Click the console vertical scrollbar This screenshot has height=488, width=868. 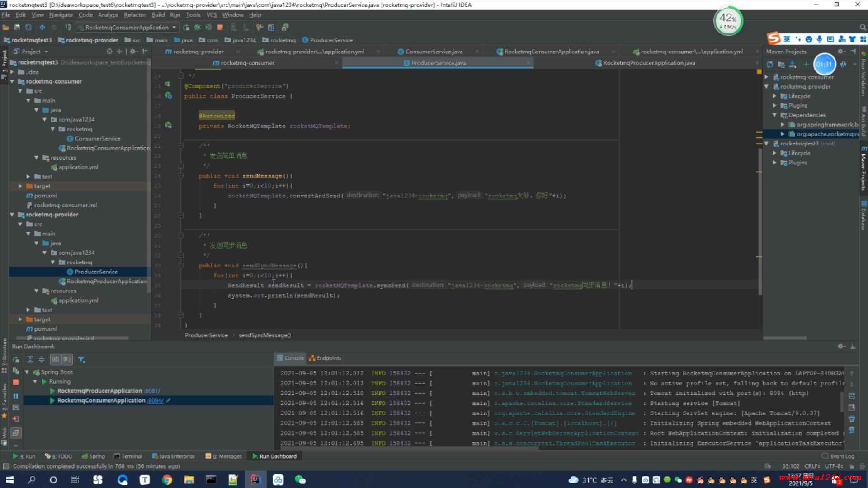point(842,402)
